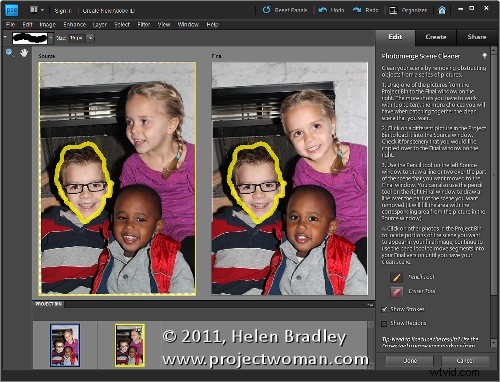Screen dimensions: 500x382
Task: Open the Help menu
Action: 212,24
